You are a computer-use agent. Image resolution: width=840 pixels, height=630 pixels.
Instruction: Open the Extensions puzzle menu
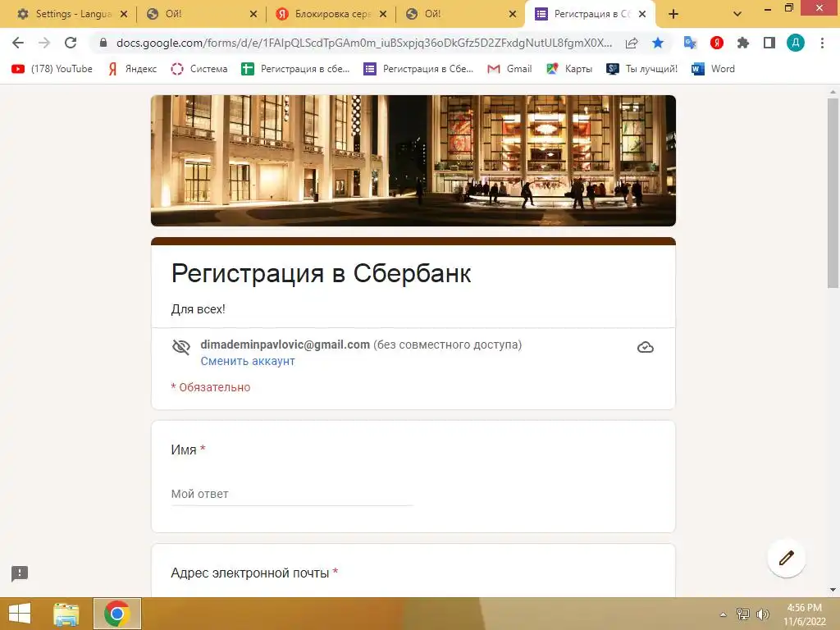743,43
